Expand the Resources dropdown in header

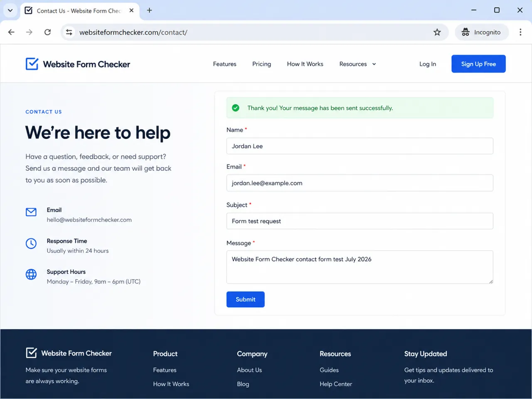tap(357, 64)
